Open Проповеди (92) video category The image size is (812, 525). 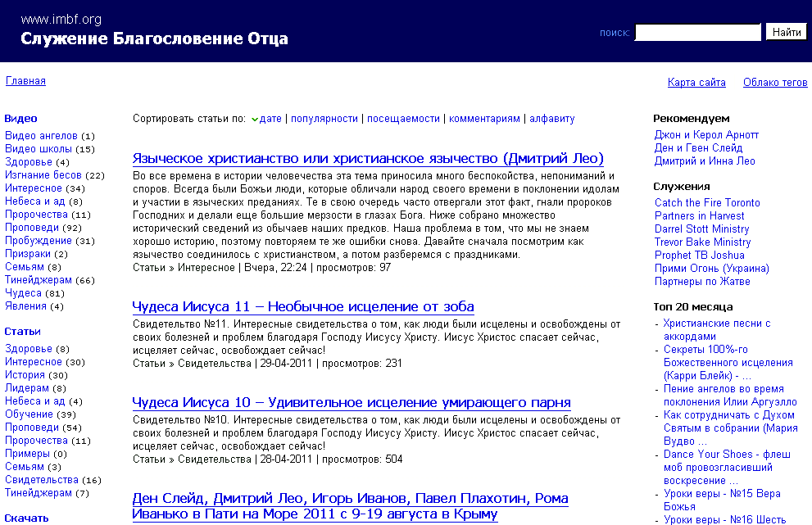coord(32,228)
